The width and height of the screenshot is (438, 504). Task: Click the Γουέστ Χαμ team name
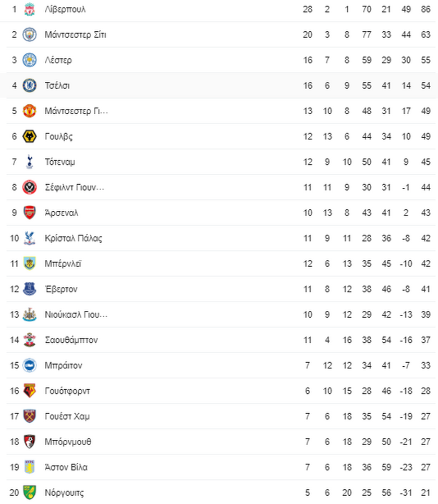pyautogui.click(x=67, y=416)
